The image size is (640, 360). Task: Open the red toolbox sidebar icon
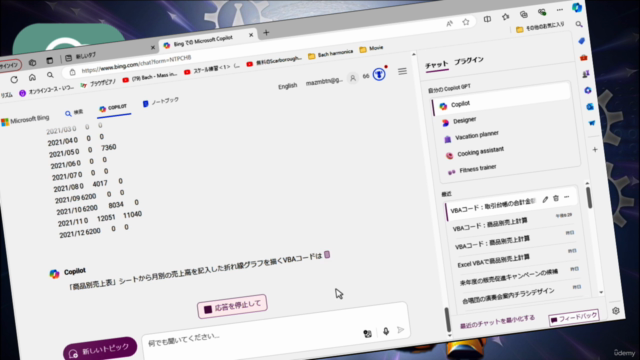click(x=583, y=58)
